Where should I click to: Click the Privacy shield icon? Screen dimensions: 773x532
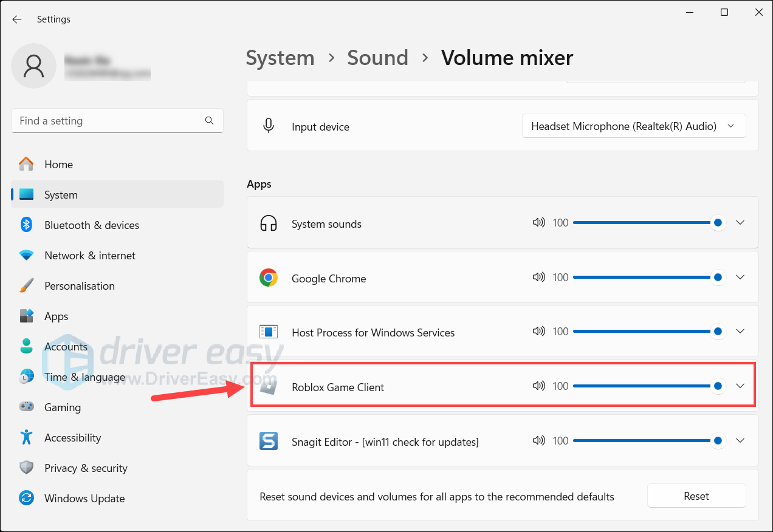click(x=26, y=468)
